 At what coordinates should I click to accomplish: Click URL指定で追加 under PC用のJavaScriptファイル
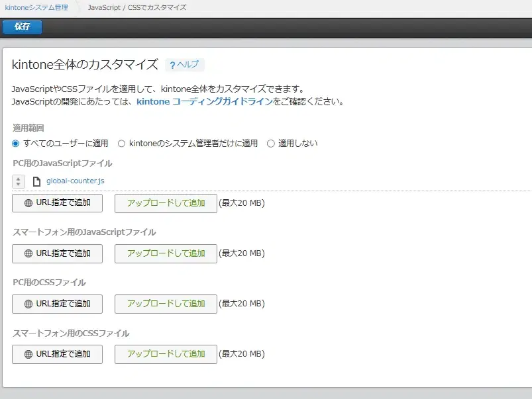pyautogui.click(x=58, y=203)
